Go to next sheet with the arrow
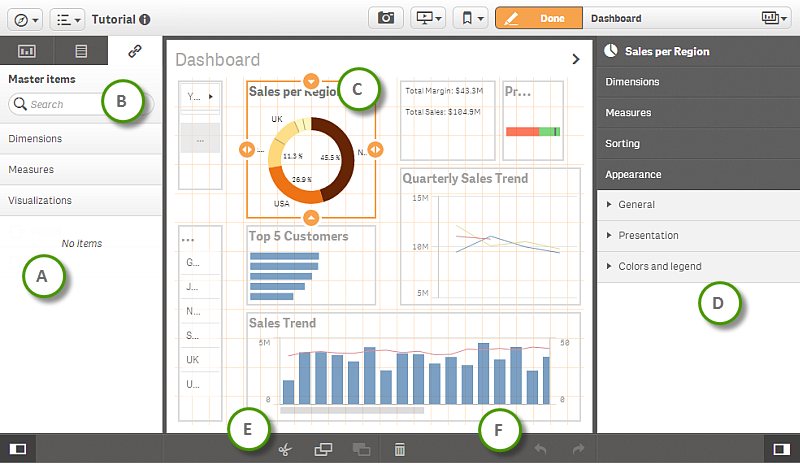800x463 pixels. pos(576,59)
